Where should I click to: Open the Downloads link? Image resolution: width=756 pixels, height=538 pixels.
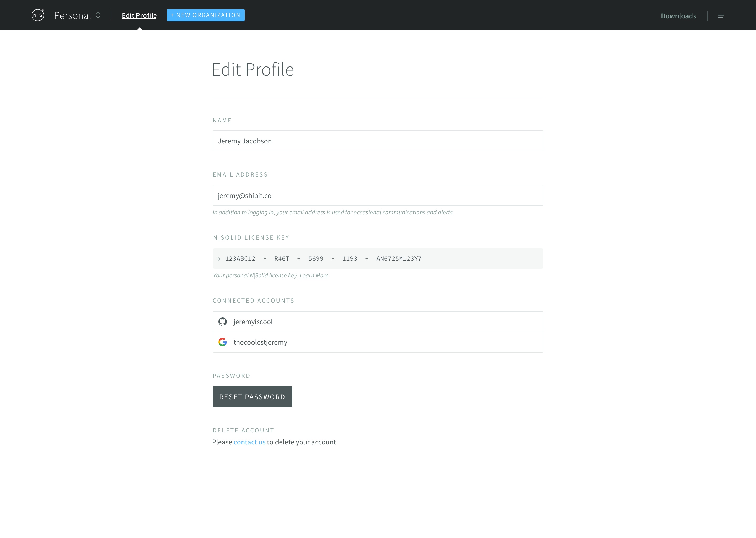click(x=678, y=16)
